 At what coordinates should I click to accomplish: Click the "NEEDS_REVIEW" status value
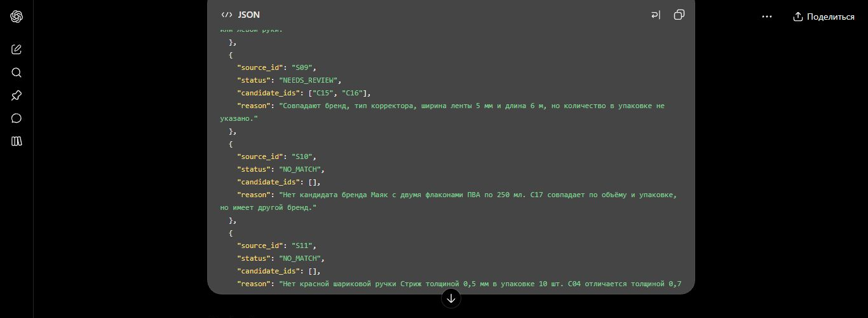pos(308,80)
